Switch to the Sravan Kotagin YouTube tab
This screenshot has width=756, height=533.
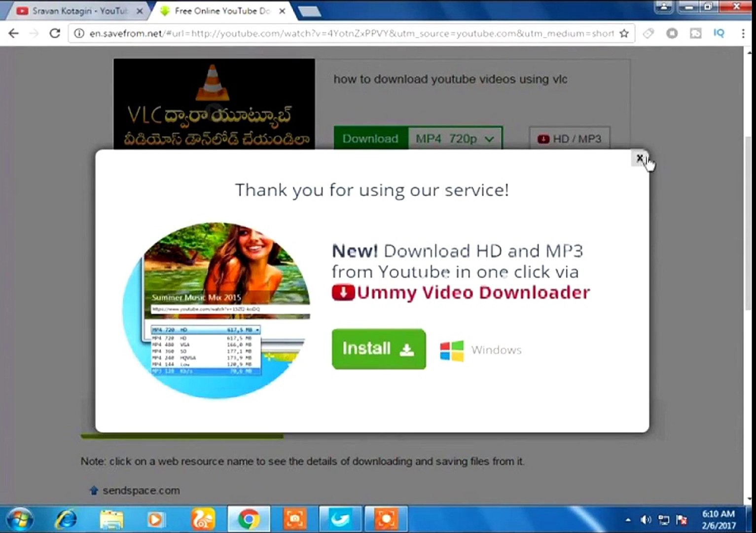click(x=79, y=11)
